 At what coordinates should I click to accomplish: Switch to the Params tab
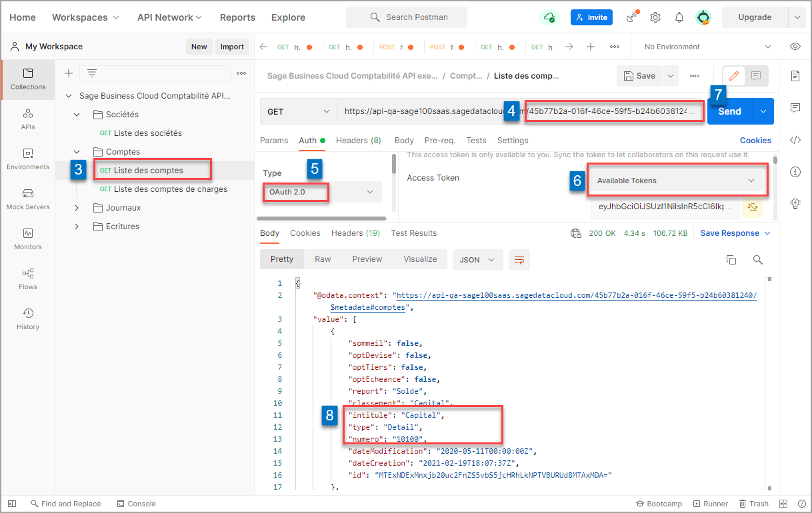(274, 141)
